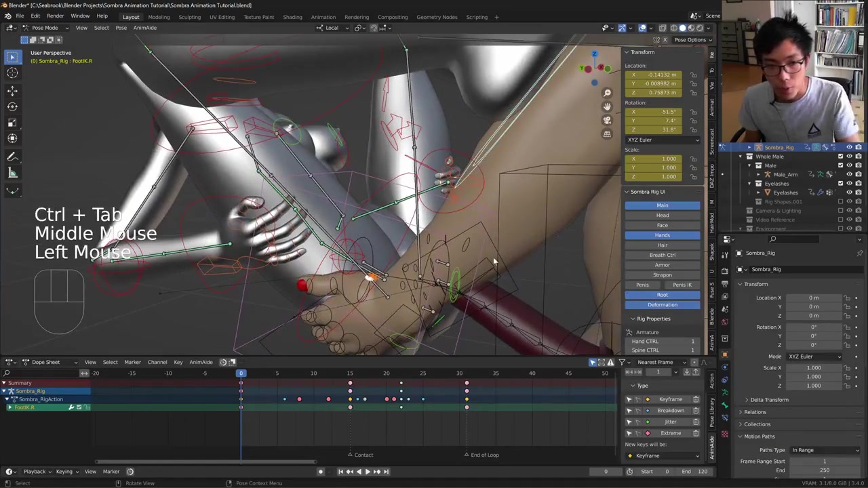Select the Move tool in viewport toolbar
The width and height of the screenshot is (868, 488).
(12, 90)
